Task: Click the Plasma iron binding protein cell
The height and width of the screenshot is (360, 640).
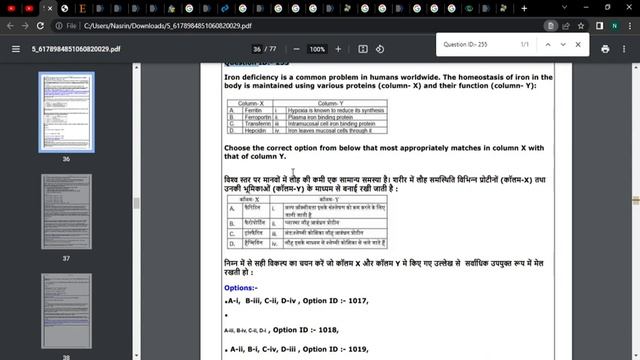Action: [x=336, y=117]
